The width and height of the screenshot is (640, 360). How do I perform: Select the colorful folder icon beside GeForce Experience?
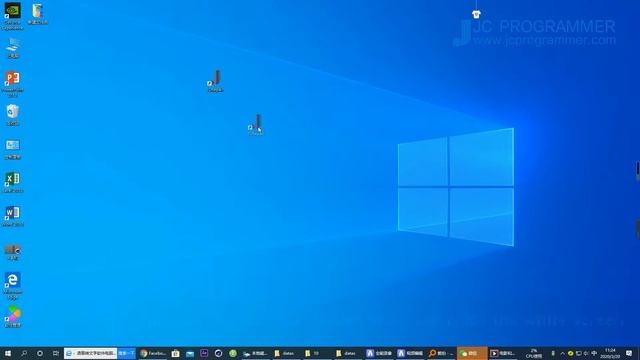(x=37, y=14)
